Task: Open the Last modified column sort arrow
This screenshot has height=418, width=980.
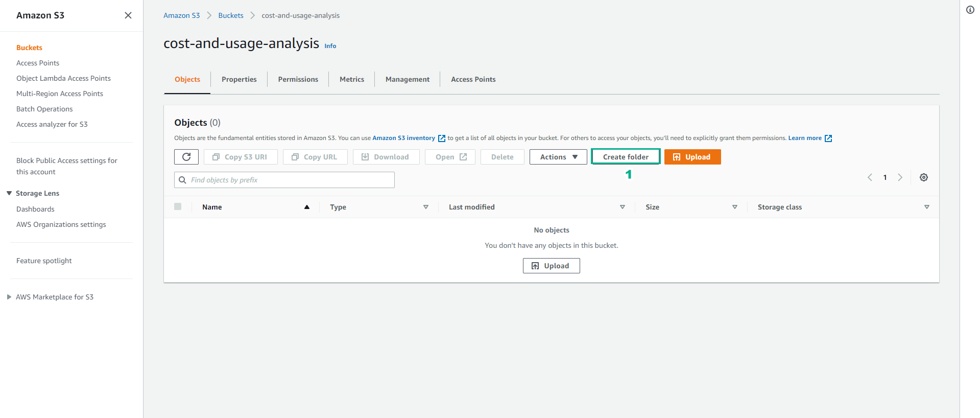Action: (x=623, y=207)
